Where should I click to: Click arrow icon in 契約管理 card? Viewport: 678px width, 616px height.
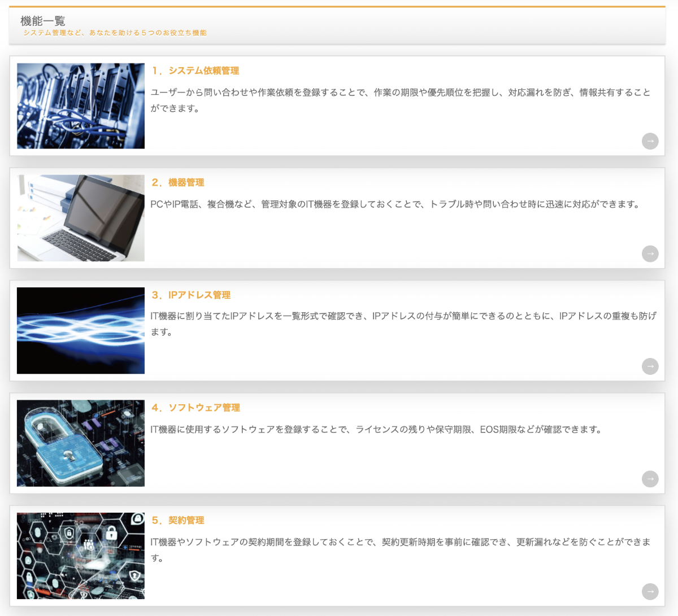tap(650, 592)
